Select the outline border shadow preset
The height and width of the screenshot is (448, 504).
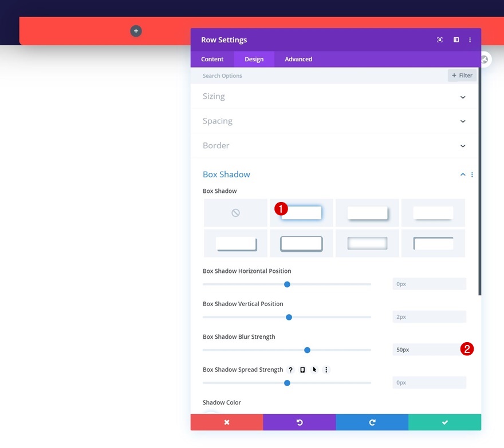point(301,243)
